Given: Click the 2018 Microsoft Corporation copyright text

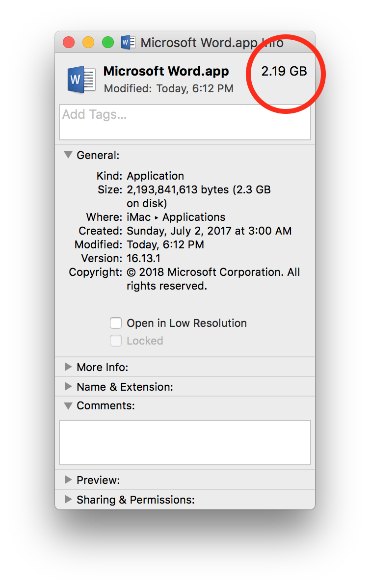Looking at the screenshot, I should point(213,279).
